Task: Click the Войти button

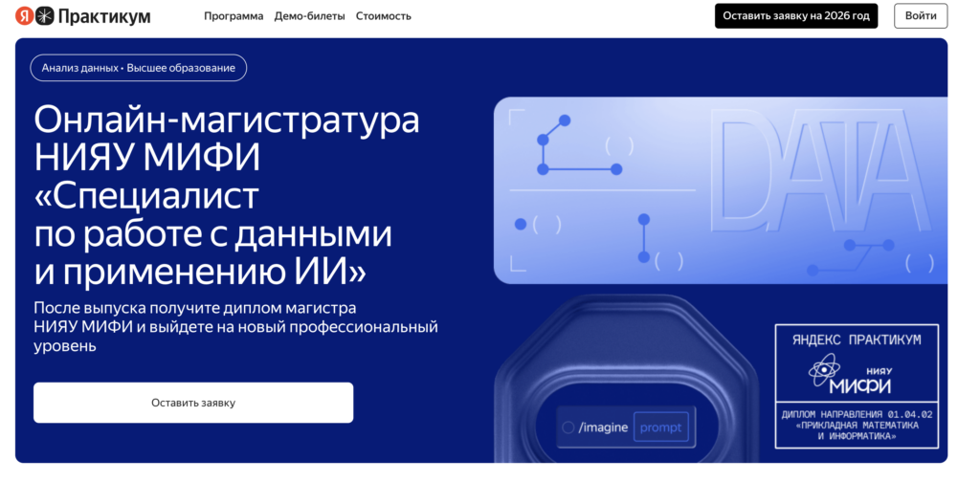Action: click(x=921, y=16)
